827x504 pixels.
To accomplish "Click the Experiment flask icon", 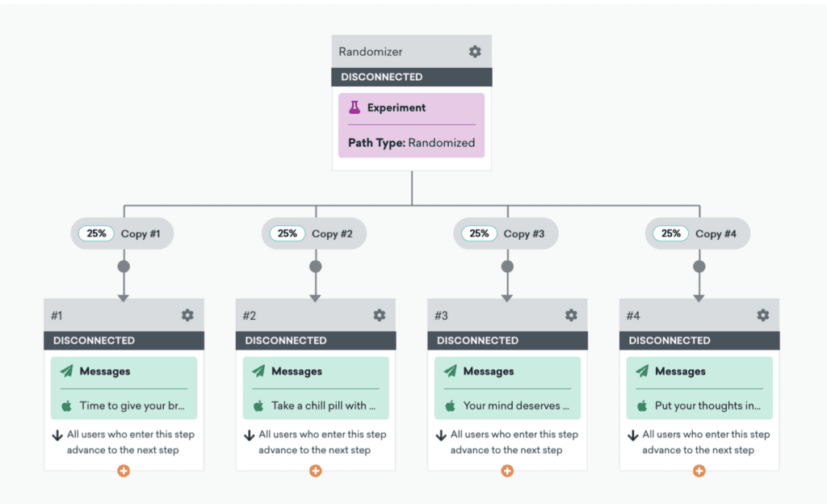I will coord(355,107).
